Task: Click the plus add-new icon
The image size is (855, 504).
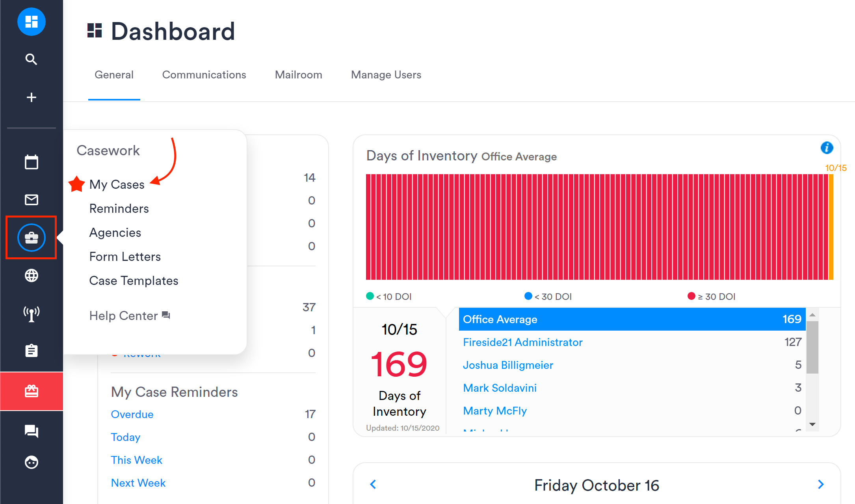Action: coord(31,97)
